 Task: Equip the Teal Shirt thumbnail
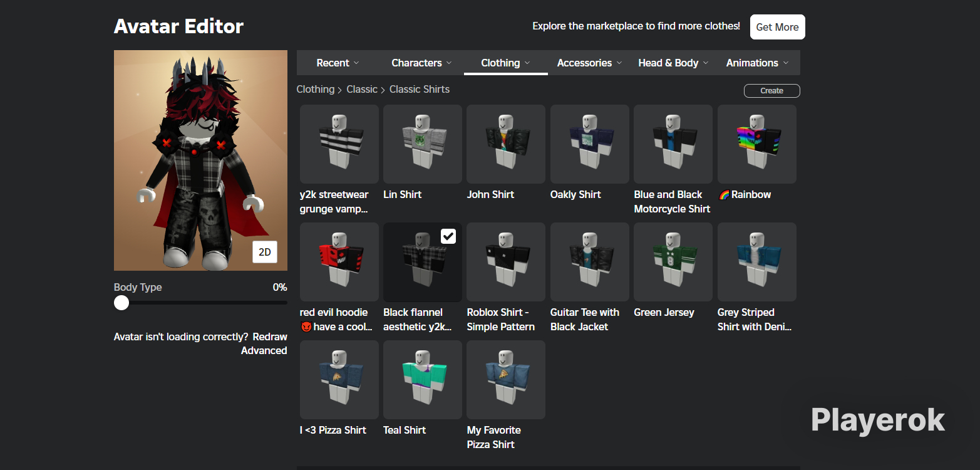click(x=423, y=380)
